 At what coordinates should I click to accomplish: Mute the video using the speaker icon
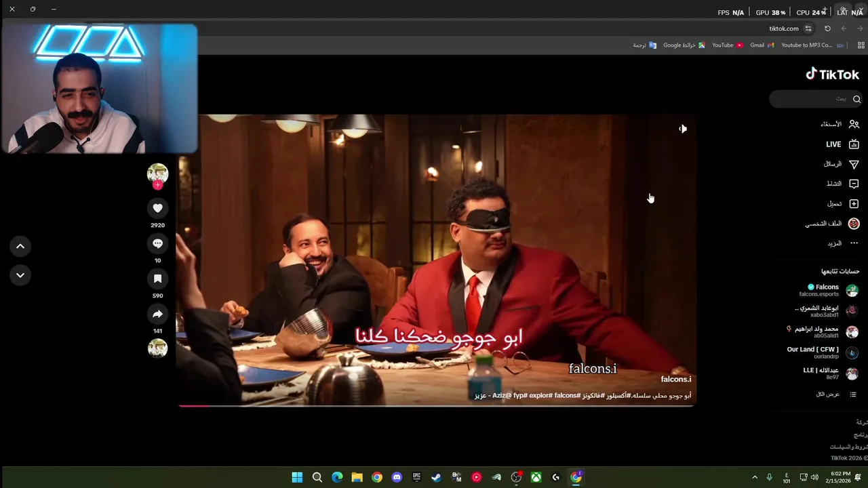pyautogui.click(x=683, y=129)
